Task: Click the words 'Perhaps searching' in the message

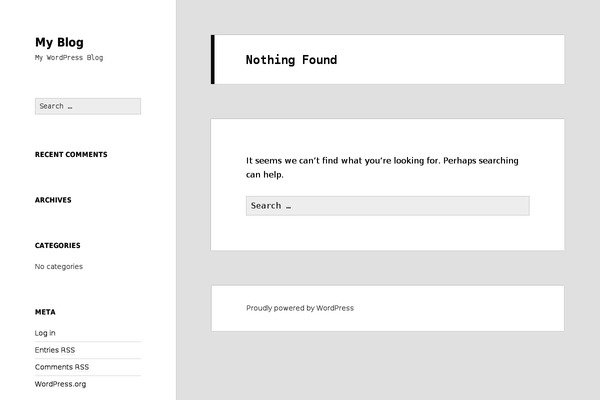Action: (480, 160)
